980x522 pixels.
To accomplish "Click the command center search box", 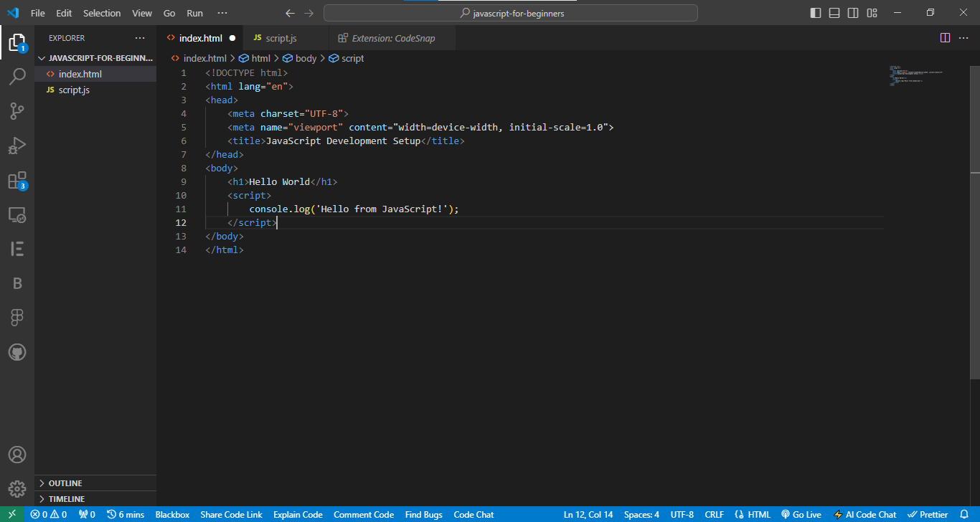I will pyautogui.click(x=510, y=13).
